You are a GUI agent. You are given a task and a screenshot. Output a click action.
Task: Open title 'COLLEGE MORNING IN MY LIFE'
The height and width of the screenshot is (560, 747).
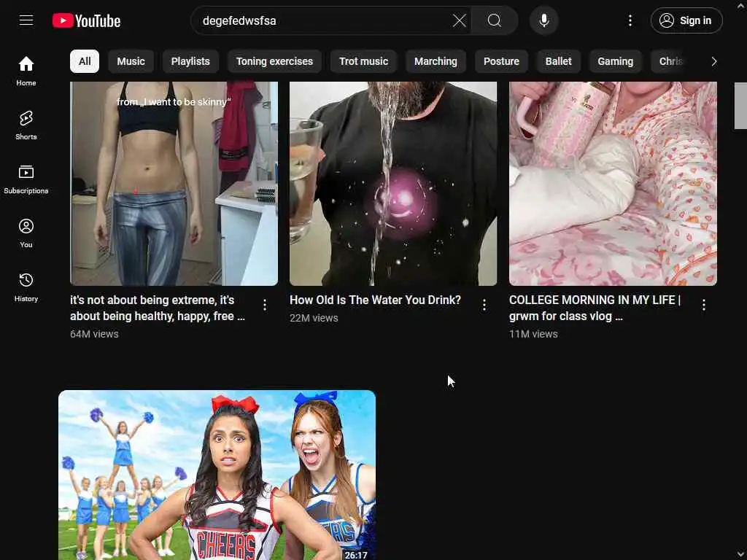click(x=595, y=308)
